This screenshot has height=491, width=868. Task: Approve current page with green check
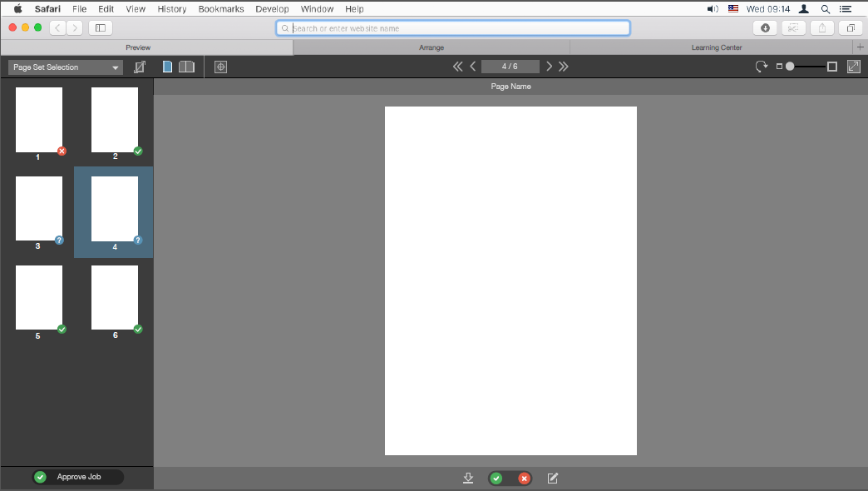(496, 478)
